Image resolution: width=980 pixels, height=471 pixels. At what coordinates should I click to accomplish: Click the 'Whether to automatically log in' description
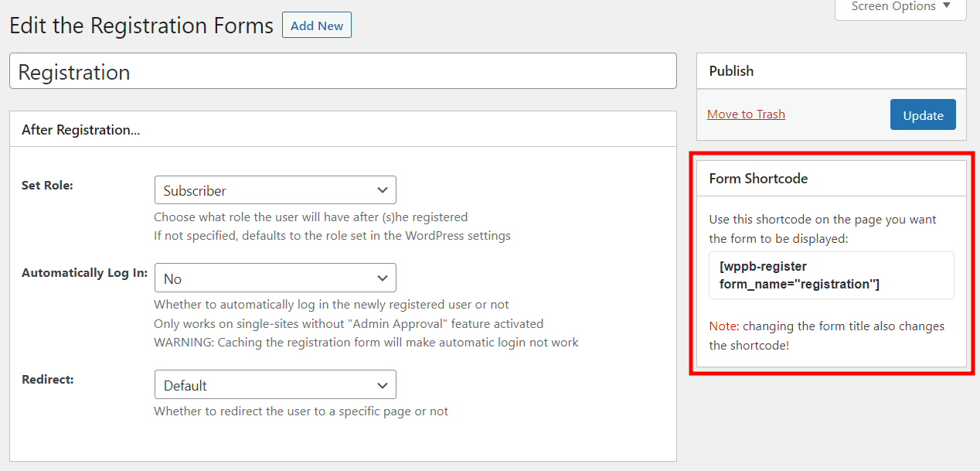(x=332, y=305)
